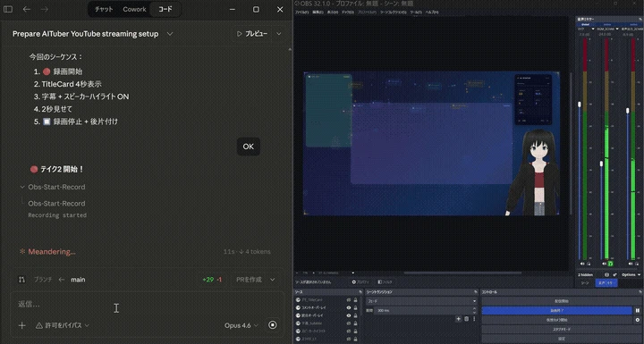This screenshot has height=344, width=644.
Task: Open the dropdown arrow beside PRを作成
Action: 272,280
